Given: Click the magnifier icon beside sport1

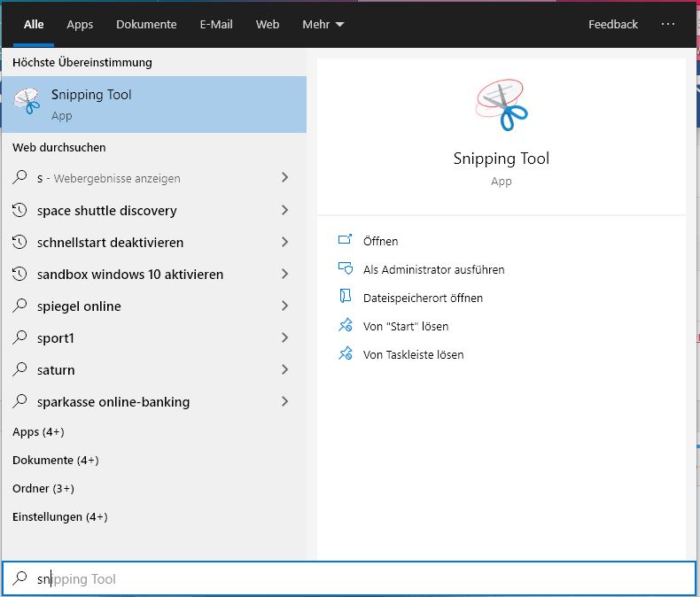Looking at the screenshot, I should (19, 337).
